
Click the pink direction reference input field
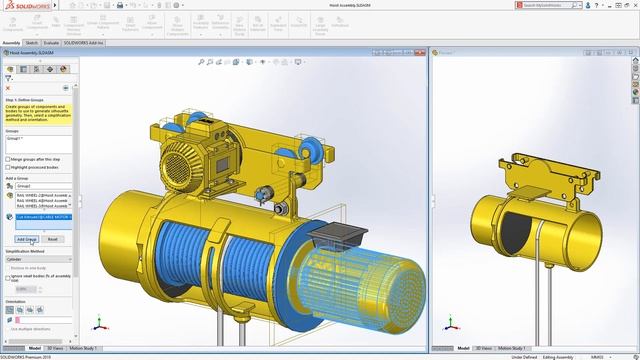click(44, 320)
